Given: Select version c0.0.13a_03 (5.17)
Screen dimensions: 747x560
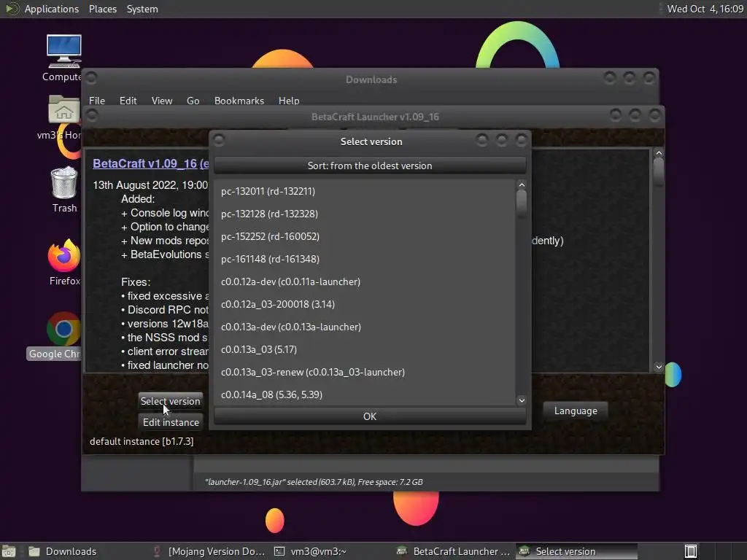Looking at the screenshot, I should click(365, 349).
